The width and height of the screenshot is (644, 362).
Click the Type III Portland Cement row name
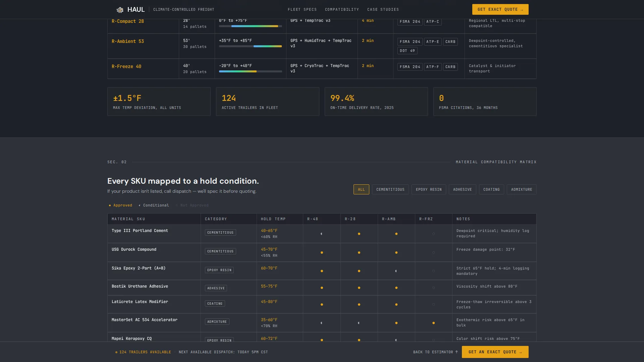[x=140, y=231]
